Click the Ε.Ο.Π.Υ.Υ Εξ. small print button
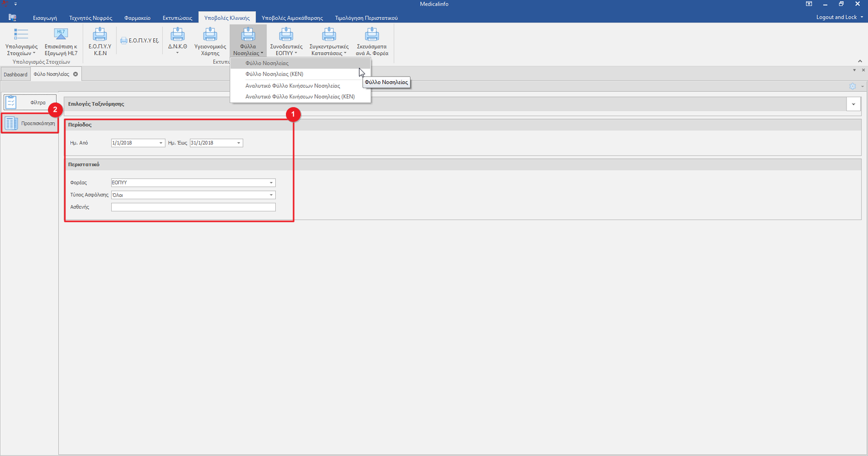Screen dimensions: 868x456 pos(139,40)
